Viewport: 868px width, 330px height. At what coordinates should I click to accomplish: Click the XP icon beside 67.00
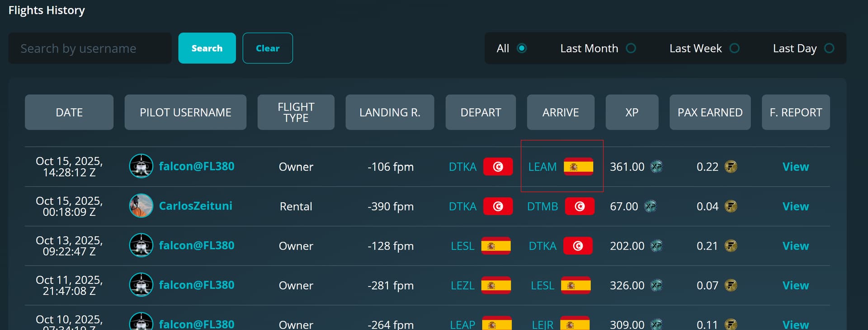(x=650, y=206)
